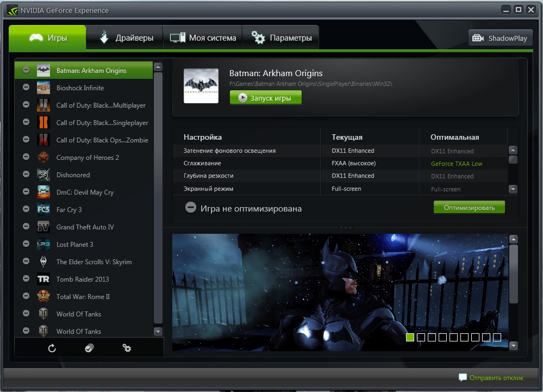Click the Tomb Raider 2013 icon
This screenshot has width=543, height=392.
(43, 279)
